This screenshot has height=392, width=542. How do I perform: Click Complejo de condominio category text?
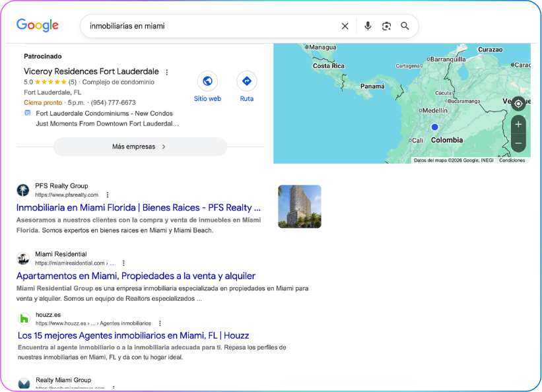tap(118, 82)
